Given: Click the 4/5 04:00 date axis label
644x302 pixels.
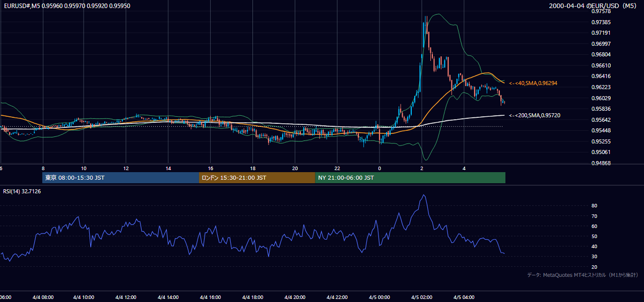Looking at the screenshot, I should click(464, 297).
